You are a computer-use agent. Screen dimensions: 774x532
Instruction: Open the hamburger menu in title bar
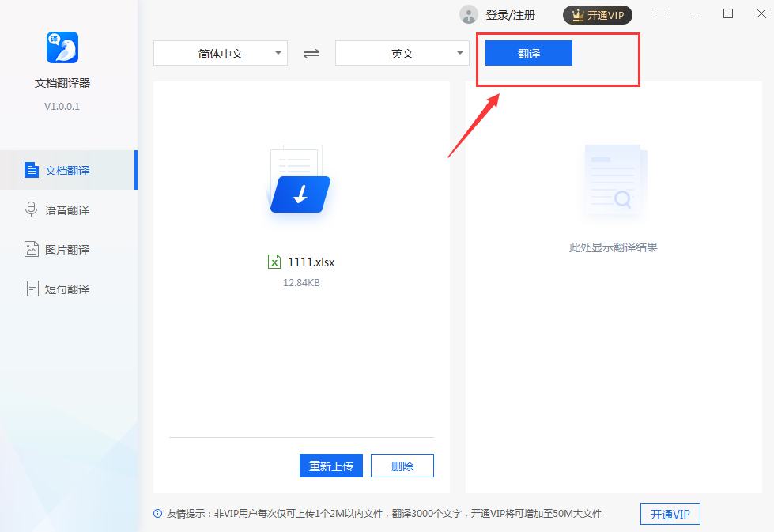[661, 13]
